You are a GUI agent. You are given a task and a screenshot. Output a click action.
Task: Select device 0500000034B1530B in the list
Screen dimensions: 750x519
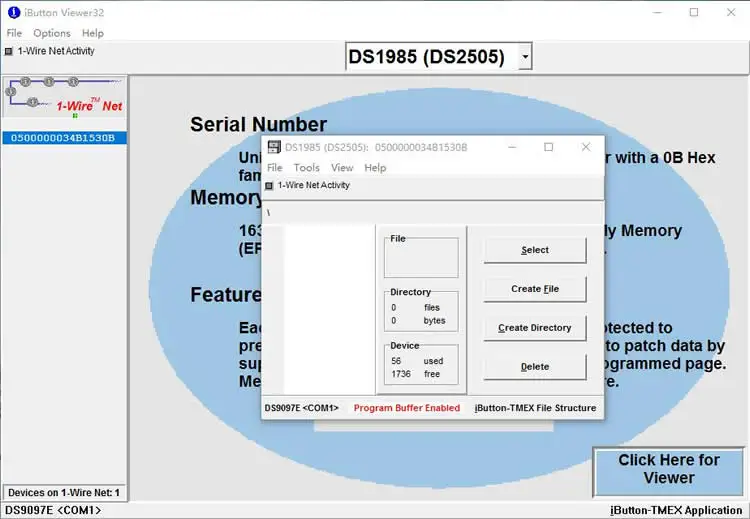(x=64, y=138)
